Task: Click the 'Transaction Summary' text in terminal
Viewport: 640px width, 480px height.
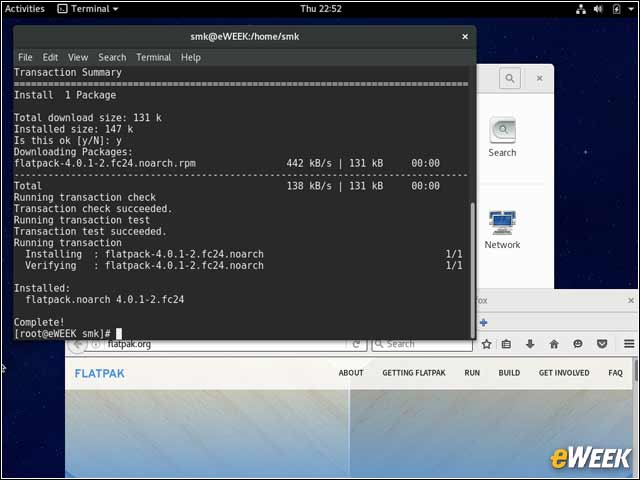Action: coord(68,73)
